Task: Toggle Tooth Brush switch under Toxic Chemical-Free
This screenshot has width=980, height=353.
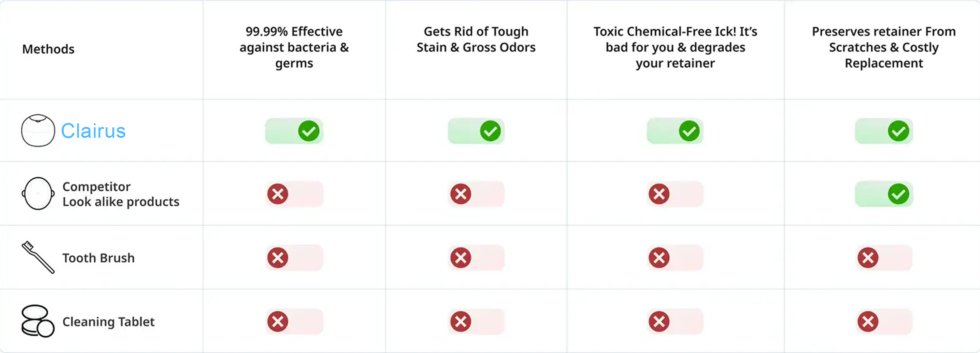Action: pos(675,258)
